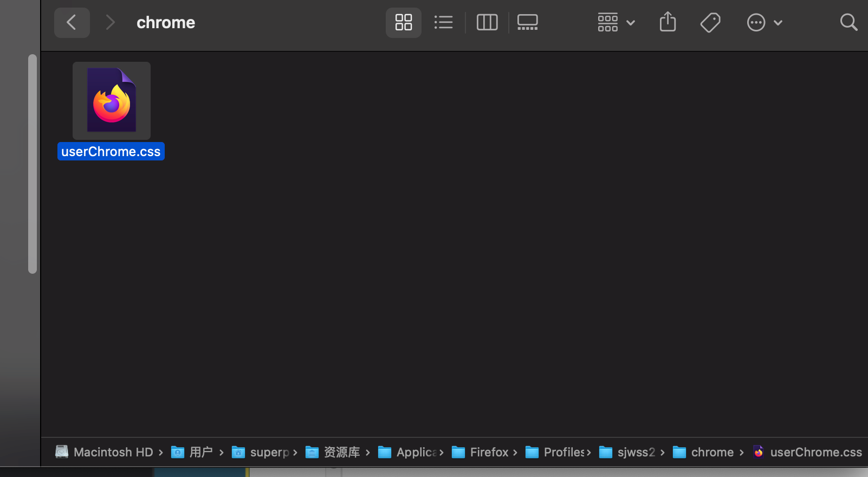Switch to gallery view
This screenshot has height=477, width=868.
pyautogui.click(x=527, y=22)
